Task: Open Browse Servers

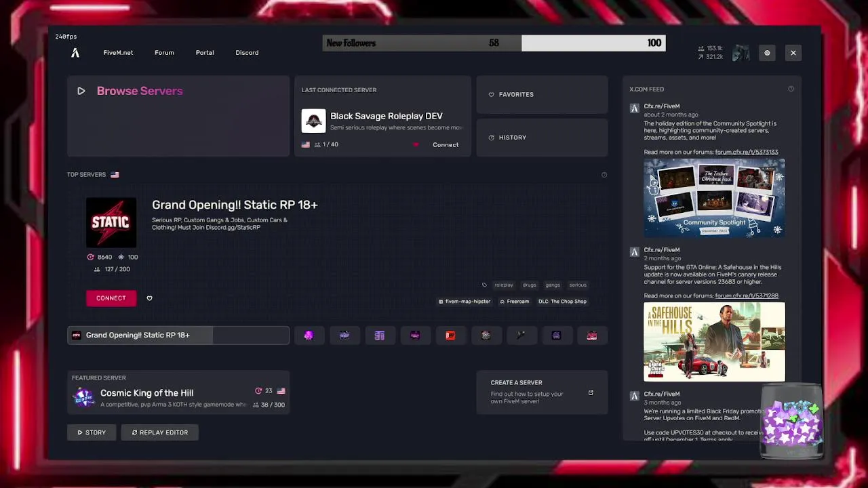Action: pyautogui.click(x=178, y=117)
